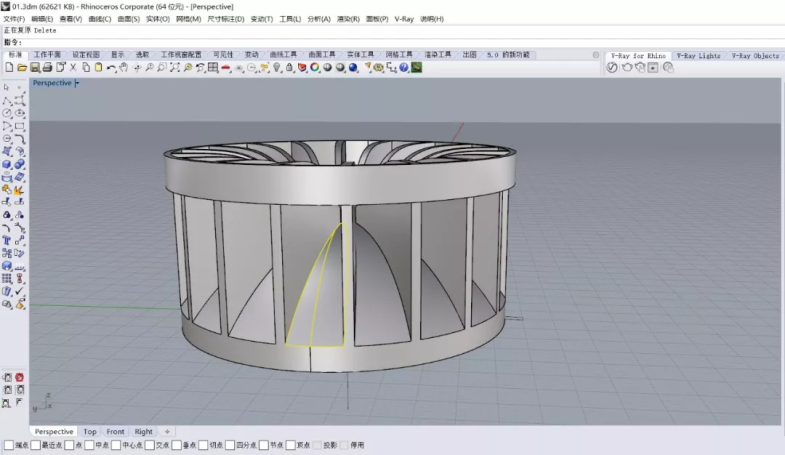The image size is (785, 455).
Task: Add a new viewport tab with plus
Action: click(x=167, y=432)
